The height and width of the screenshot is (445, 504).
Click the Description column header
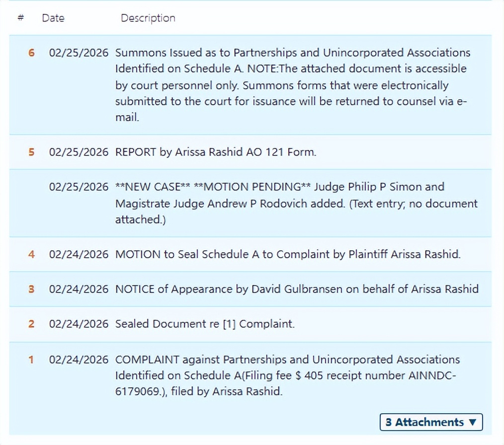pyautogui.click(x=148, y=18)
